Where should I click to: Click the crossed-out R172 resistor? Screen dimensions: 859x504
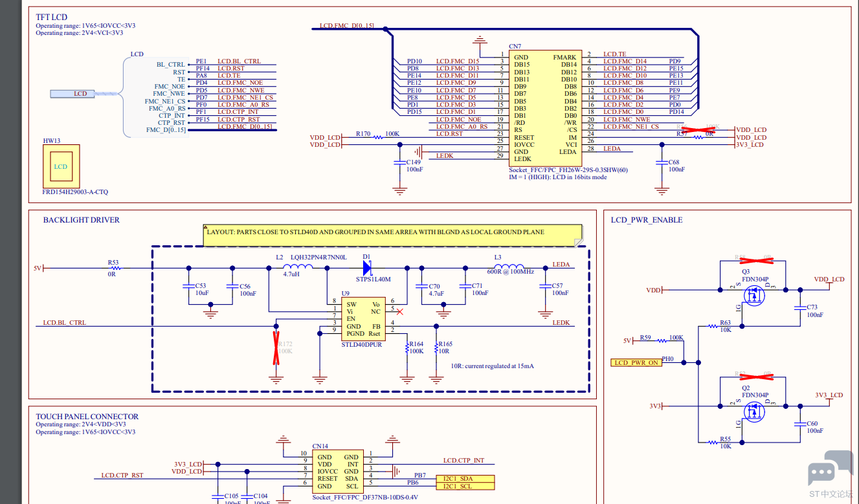point(277,347)
